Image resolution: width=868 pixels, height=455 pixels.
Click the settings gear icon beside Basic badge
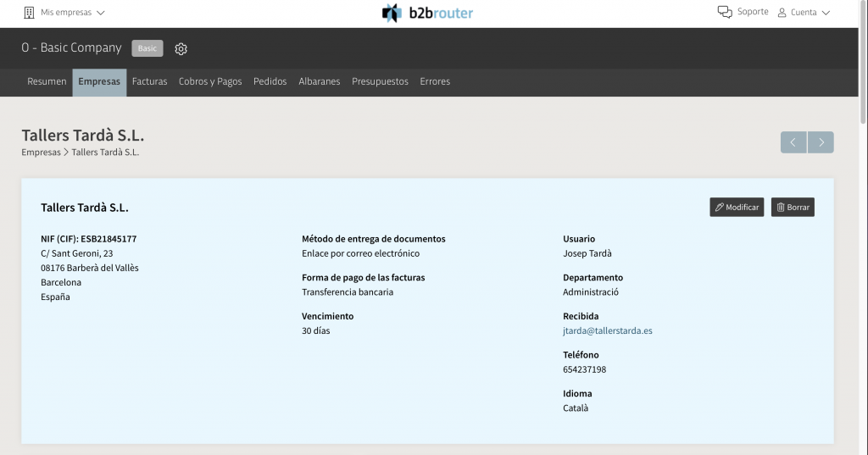point(181,49)
